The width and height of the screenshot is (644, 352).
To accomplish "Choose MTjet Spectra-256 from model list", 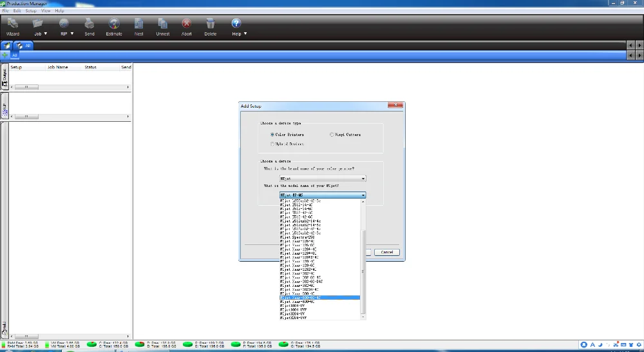I will 319,237.
